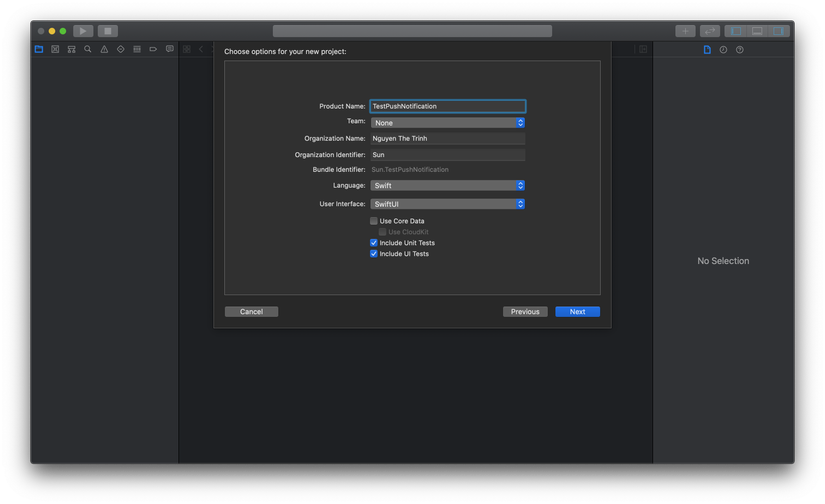Image resolution: width=825 pixels, height=504 pixels.
Task: Click the Run (play) button
Action: pyautogui.click(x=83, y=31)
